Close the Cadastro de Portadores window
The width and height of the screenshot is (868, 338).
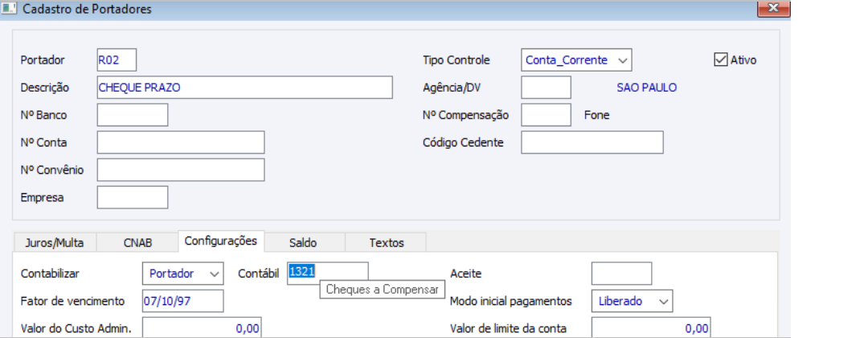774,8
